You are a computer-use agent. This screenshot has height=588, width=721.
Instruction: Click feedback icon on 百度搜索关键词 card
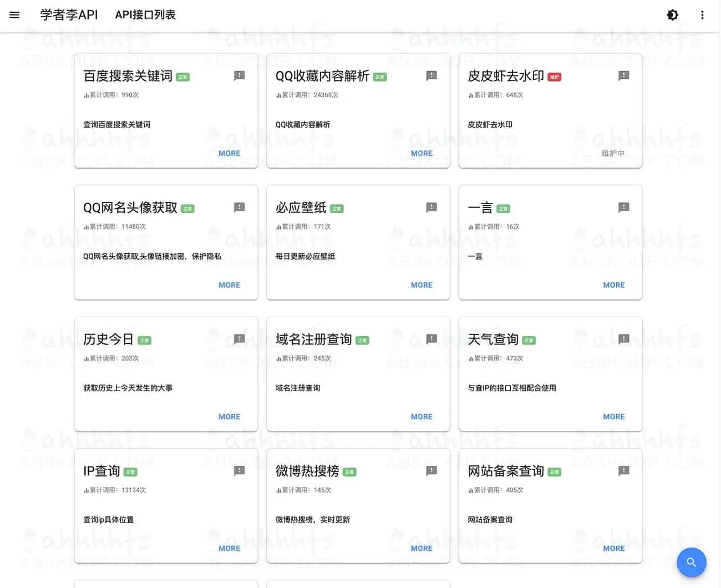coord(239,75)
